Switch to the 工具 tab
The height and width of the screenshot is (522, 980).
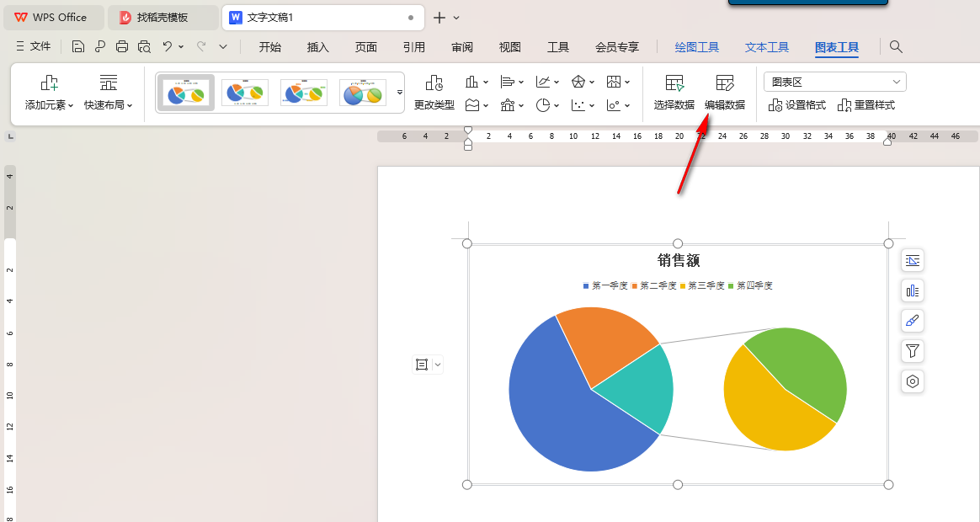(x=558, y=47)
